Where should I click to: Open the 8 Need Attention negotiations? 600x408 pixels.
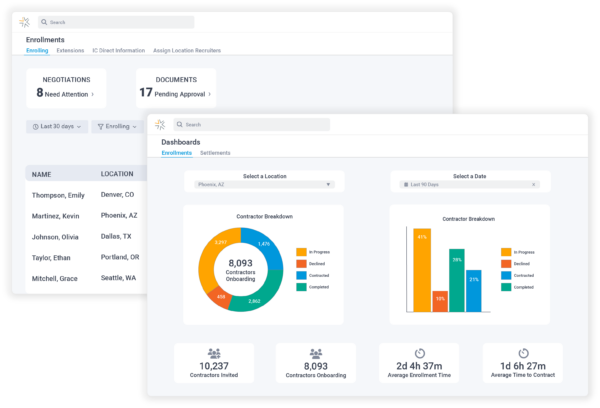tap(66, 93)
